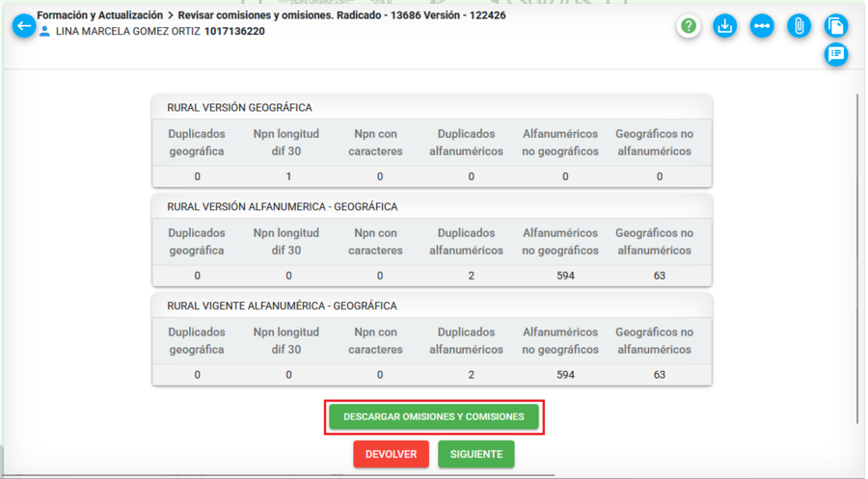Click Alfanuméricos no geográficos header in RURAL VIGENTE table
This screenshot has height=479, width=868.
tap(560, 341)
